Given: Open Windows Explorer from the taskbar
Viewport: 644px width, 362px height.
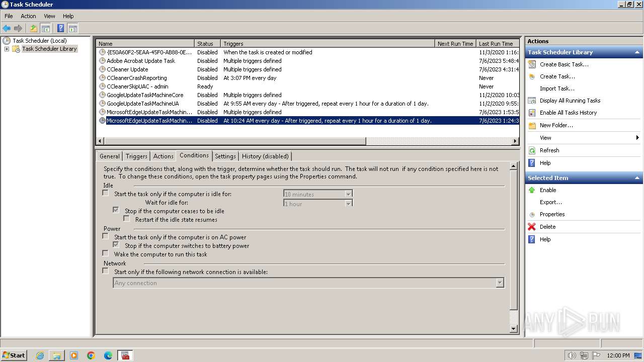Looking at the screenshot, I should (57, 355).
